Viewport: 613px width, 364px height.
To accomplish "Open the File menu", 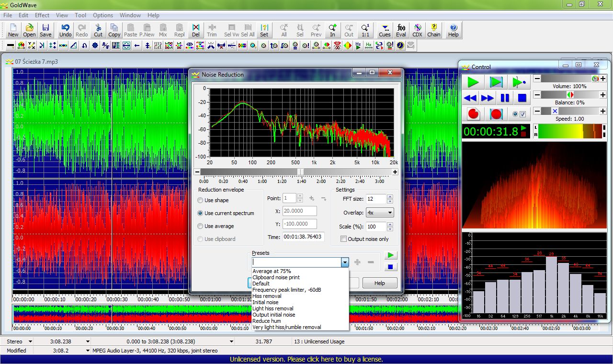I will [8, 15].
